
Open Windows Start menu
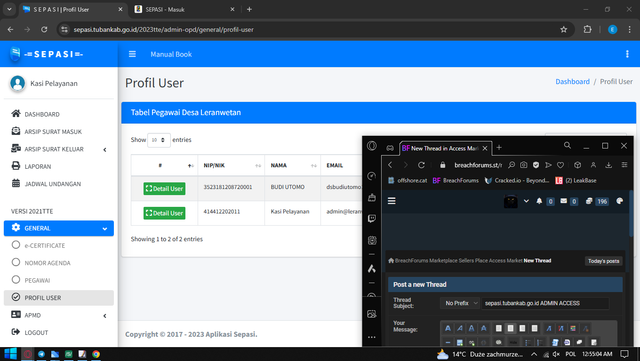pos(10,354)
